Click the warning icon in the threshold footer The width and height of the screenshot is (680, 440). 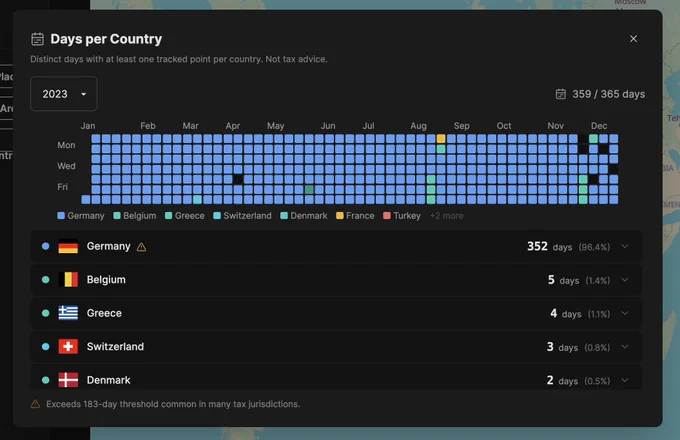pos(36,404)
